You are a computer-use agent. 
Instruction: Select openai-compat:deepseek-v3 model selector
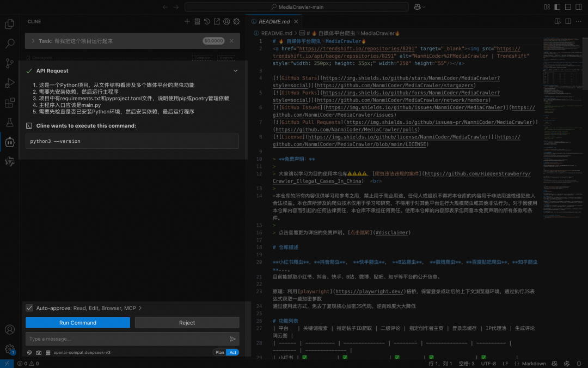click(82, 353)
